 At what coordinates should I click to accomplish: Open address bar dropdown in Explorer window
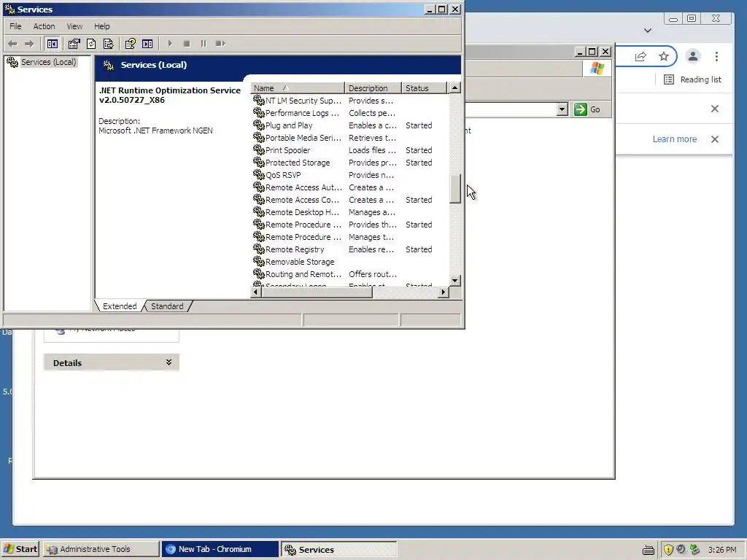562,109
